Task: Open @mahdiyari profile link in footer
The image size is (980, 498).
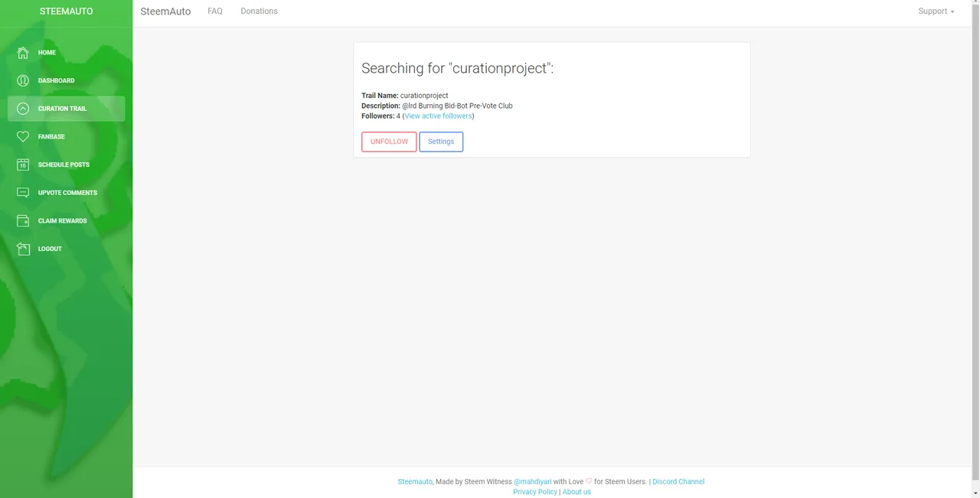Action: (532, 482)
